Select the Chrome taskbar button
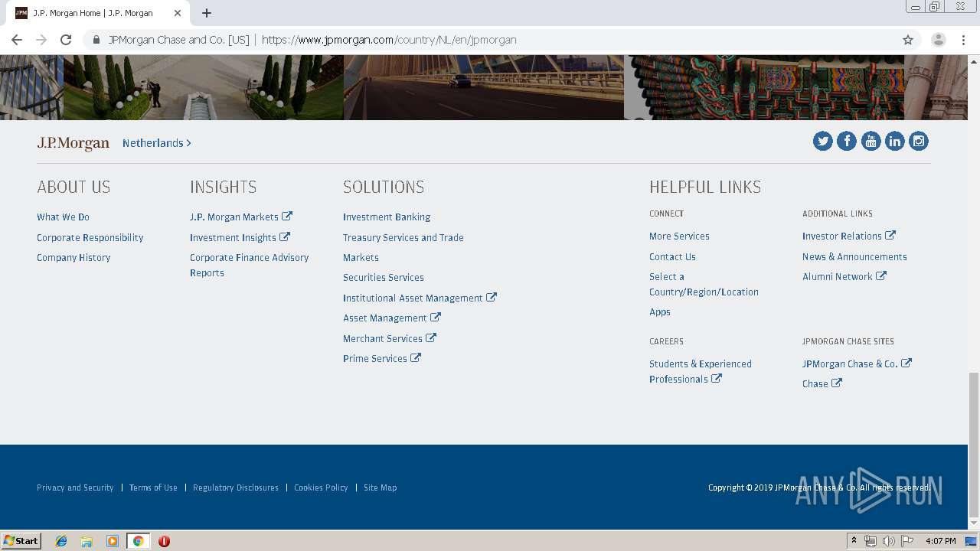 pyautogui.click(x=138, y=541)
